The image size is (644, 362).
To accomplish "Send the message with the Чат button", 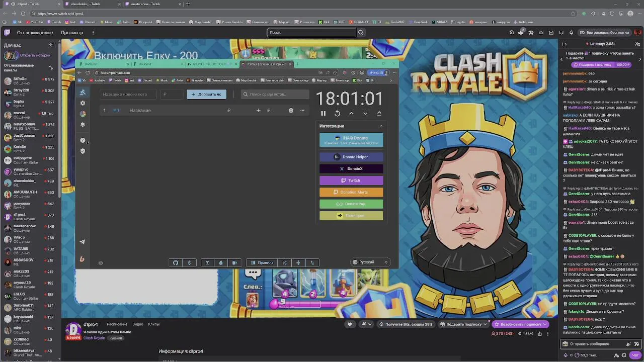I will [635, 355].
